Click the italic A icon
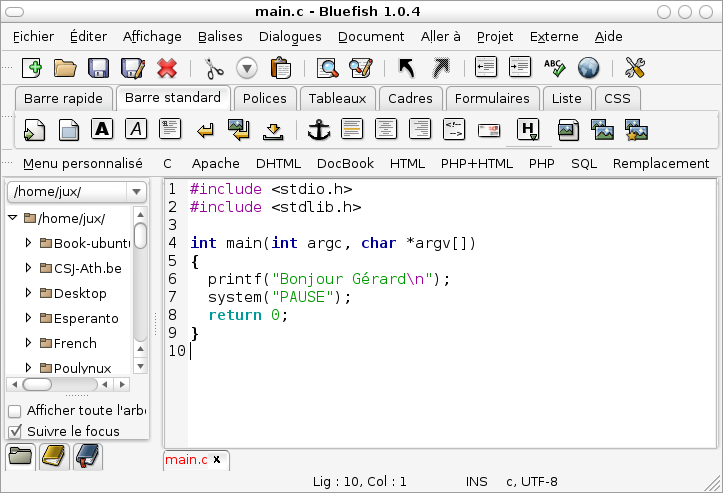 [x=136, y=129]
